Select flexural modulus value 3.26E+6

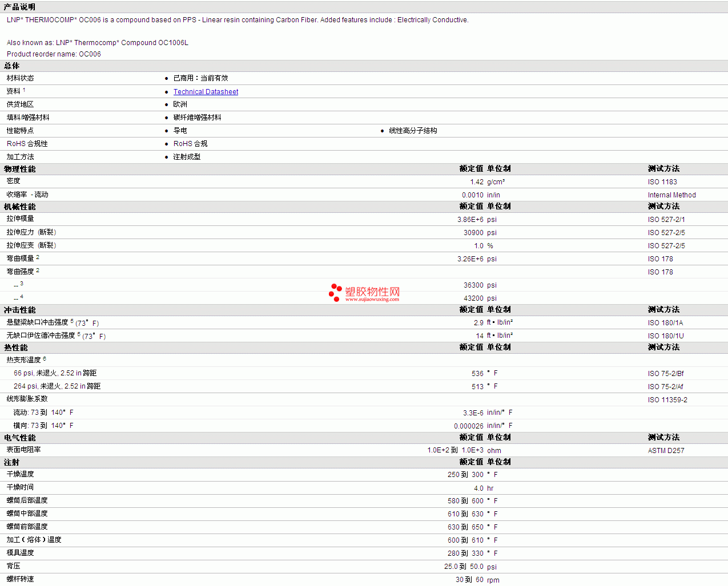click(x=470, y=259)
